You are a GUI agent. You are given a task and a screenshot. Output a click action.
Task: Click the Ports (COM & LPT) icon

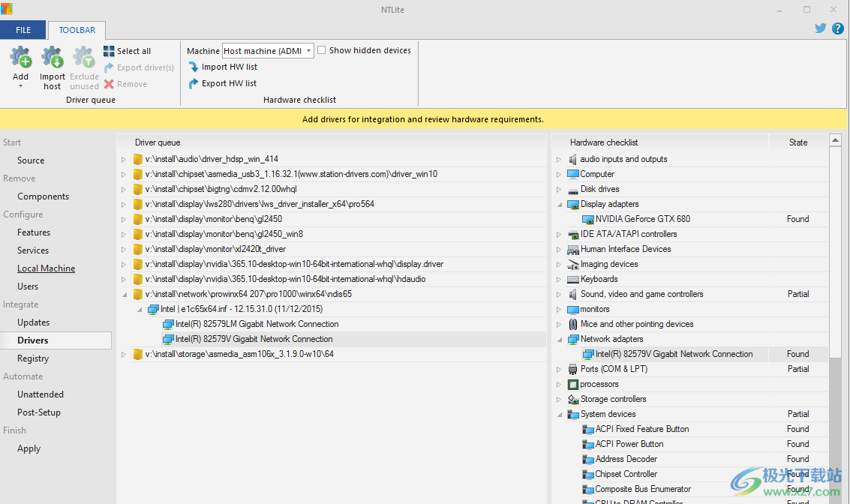coord(573,369)
